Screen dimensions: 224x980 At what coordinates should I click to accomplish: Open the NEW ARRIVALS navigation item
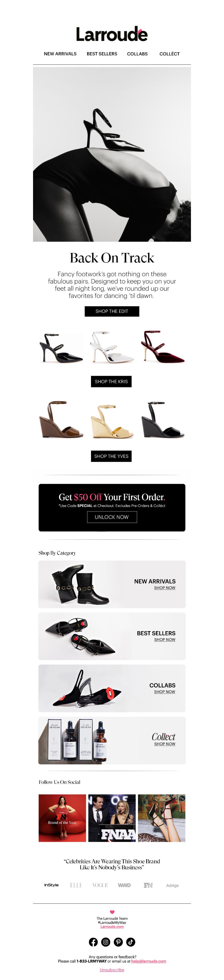pos(60,54)
